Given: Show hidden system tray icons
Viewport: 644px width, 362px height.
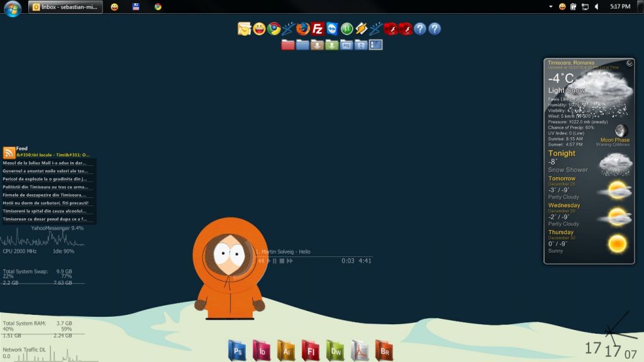Looking at the screenshot, I should [551, 6].
